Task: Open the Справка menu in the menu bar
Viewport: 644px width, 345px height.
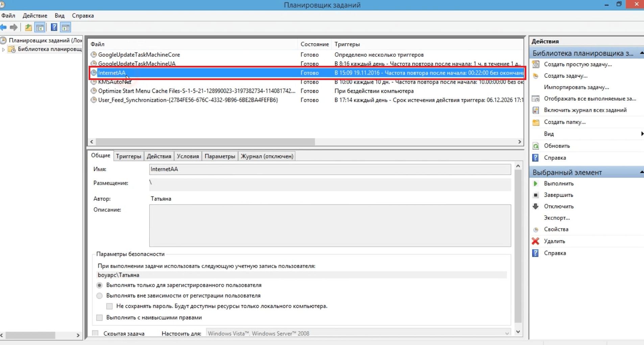Action: click(83, 16)
